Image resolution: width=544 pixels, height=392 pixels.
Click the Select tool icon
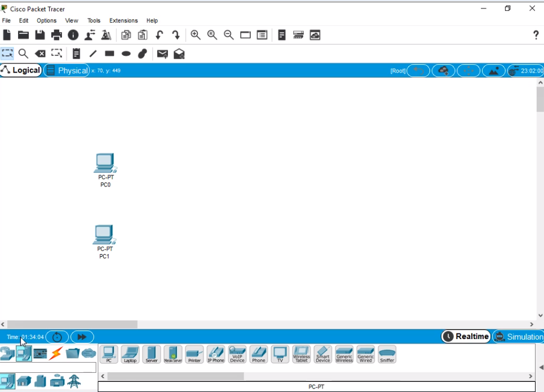(x=7, y=54)
